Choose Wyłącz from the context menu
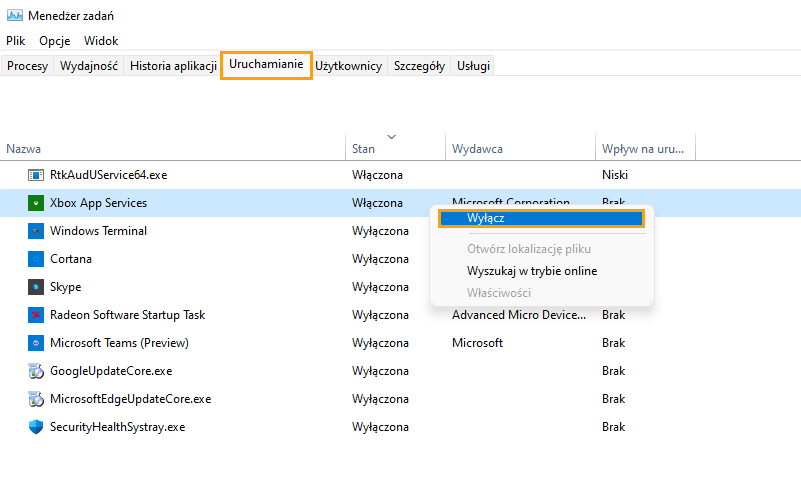This screenshot has height=501, width=801. click(541, 219)
